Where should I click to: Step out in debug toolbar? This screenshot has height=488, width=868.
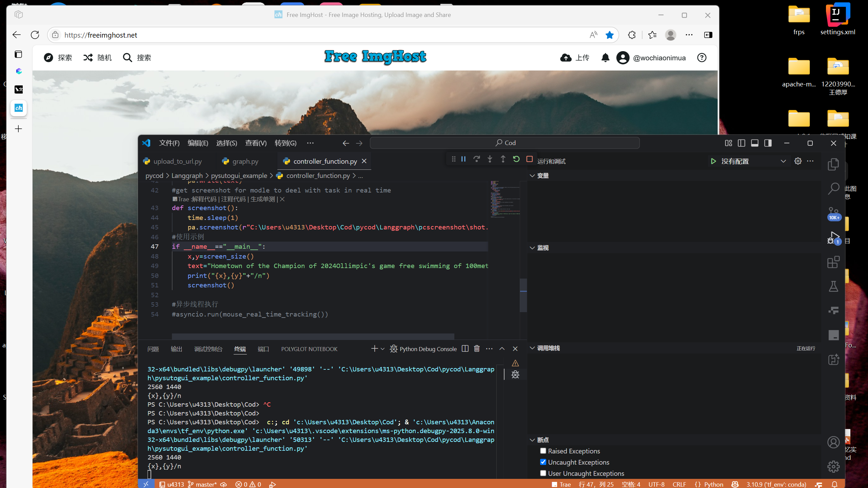[x=503, y=159]
